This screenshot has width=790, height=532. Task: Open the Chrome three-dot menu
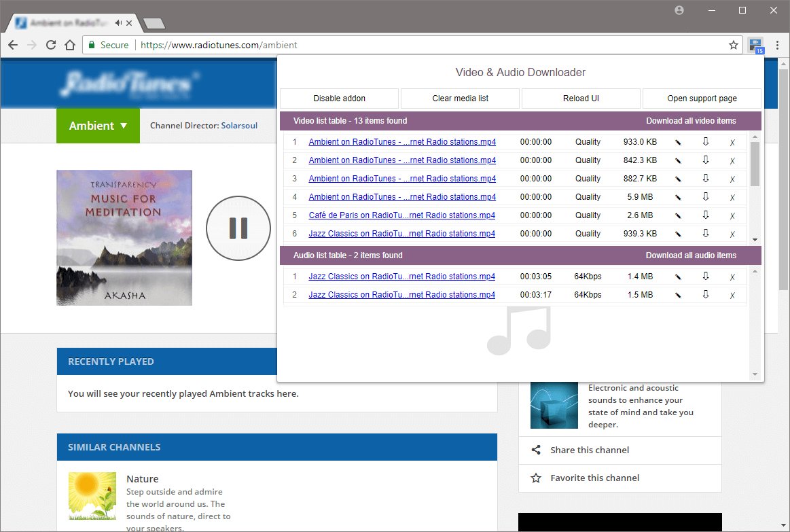coord(777,45)
